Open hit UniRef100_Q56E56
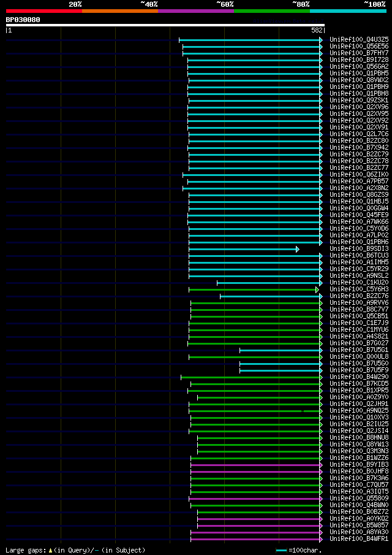The width and height of the screenshot is (392, 555). (359, 47)
